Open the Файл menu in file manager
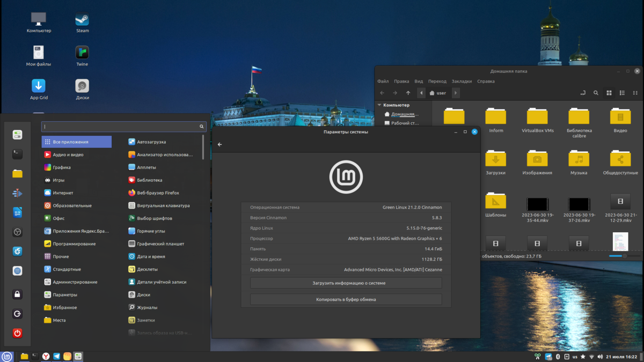The width and height of the screenshot is (644, 362). [383, 82]
